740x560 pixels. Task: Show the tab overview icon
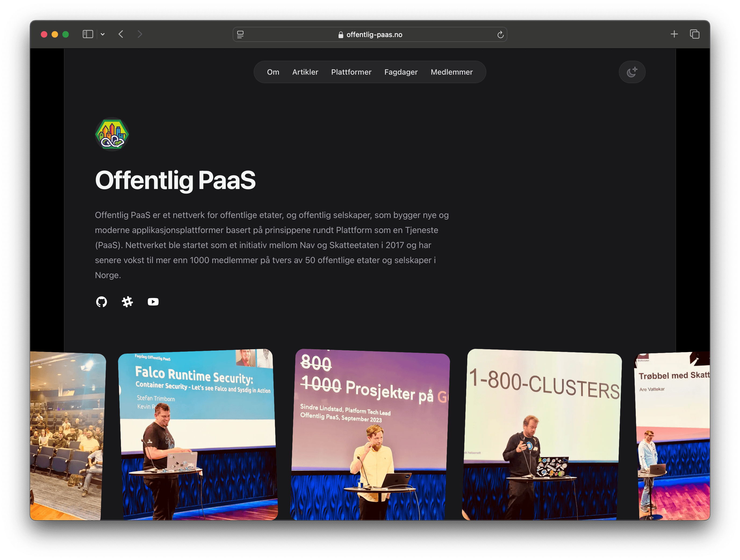pos(695,34)
